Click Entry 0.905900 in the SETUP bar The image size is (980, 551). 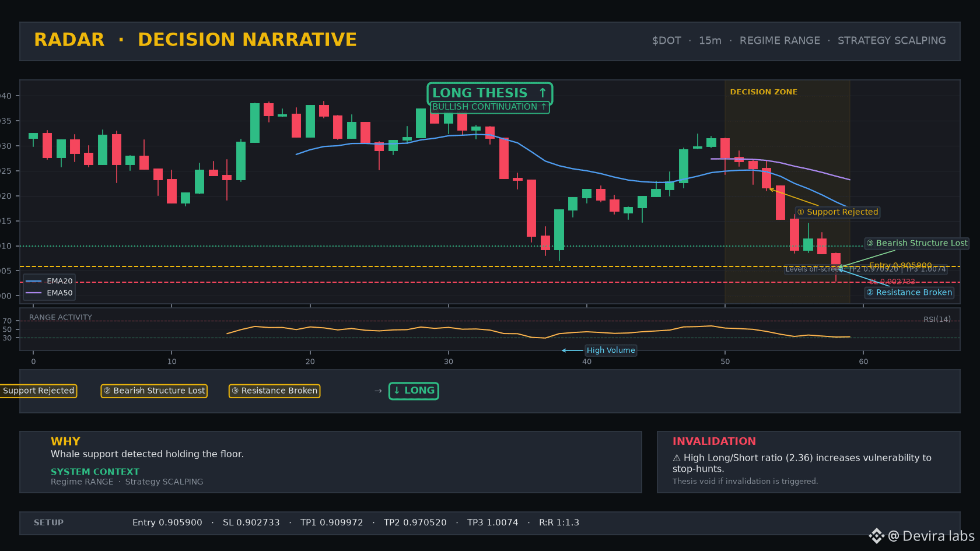pos(167,523)
